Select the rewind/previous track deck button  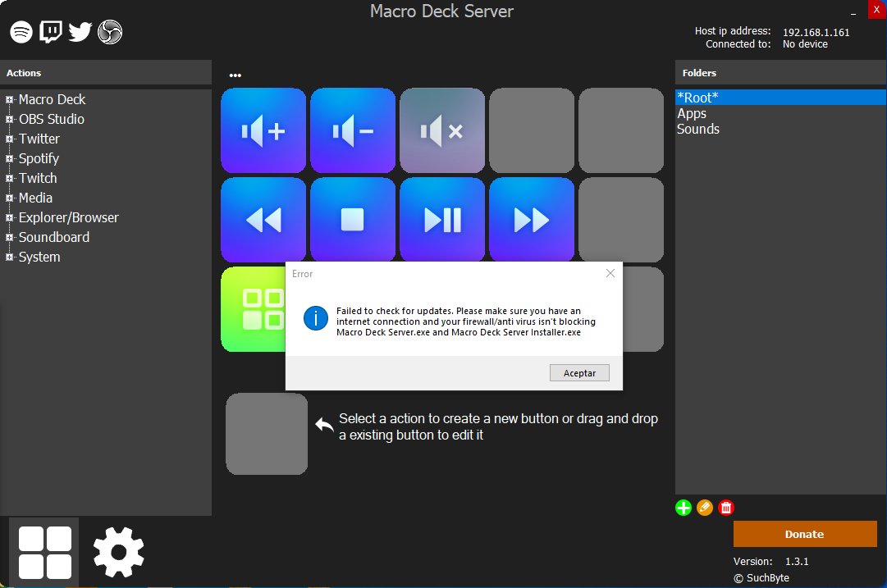[x=263, y=220]
